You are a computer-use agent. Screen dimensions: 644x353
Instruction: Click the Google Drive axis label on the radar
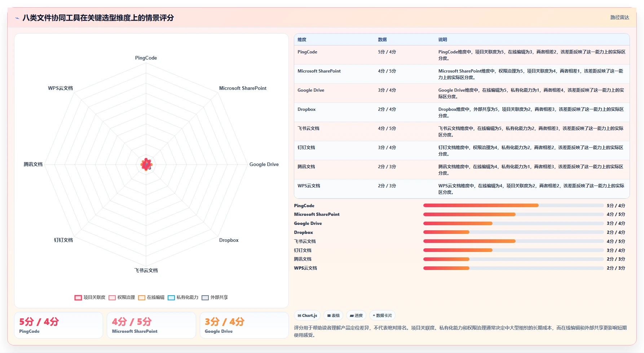264,165
